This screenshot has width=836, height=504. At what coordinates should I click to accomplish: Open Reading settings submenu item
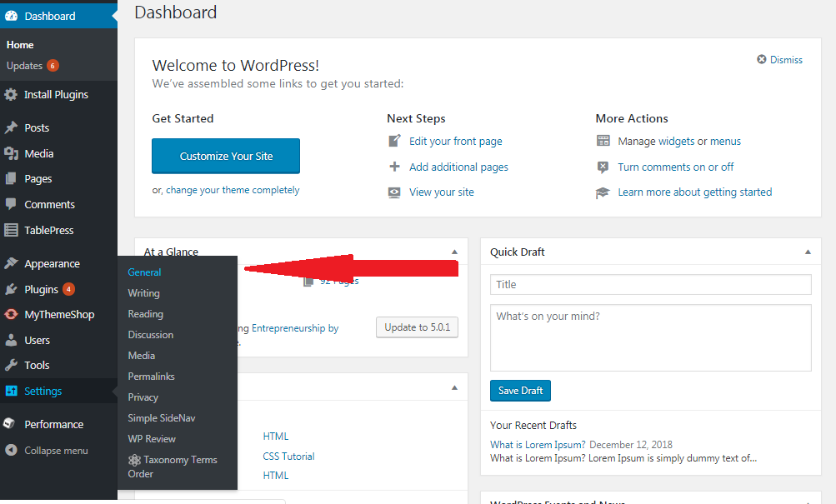click(146, 314)
